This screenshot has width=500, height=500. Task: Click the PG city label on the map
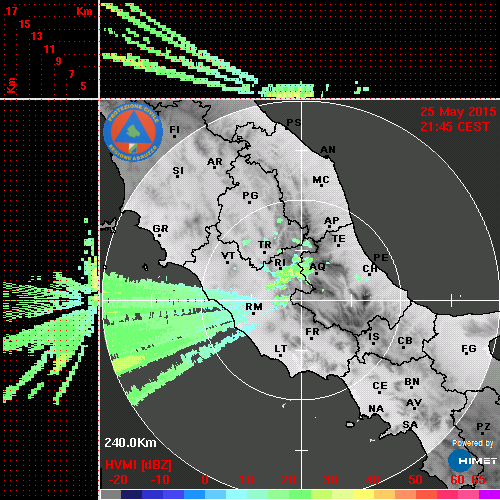250,195
